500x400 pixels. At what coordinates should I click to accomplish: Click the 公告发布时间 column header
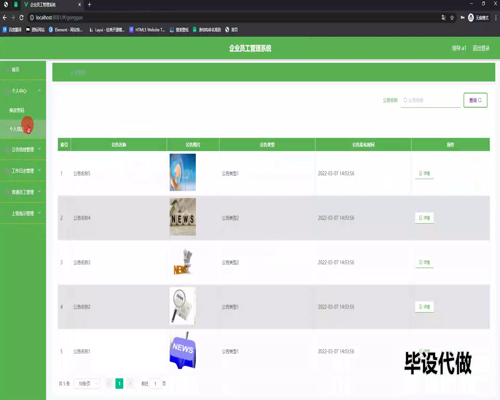[x=363, y=145]
